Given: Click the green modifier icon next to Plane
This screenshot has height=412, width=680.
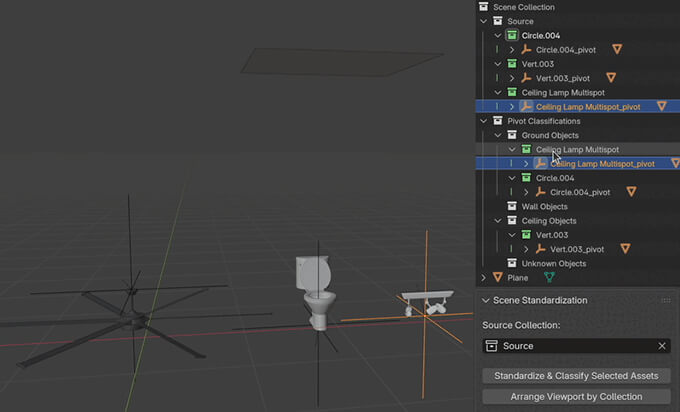Looking at the screenshot, I should pyautogui.click(x=549, y=278).
